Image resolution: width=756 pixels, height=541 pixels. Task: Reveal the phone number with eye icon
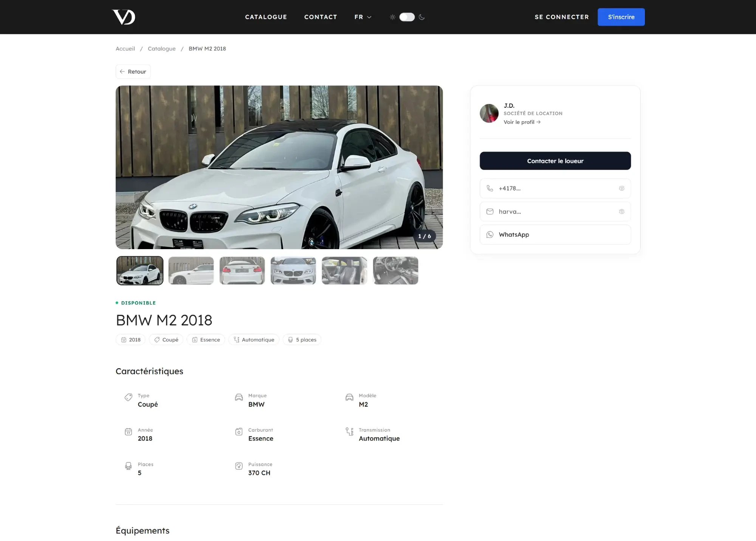pyautogui.click(x=621, y=188)
